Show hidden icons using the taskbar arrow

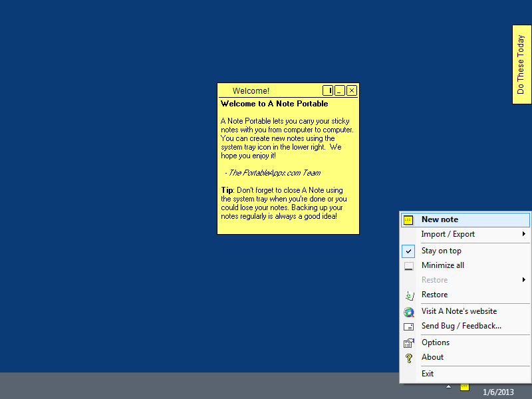pos(449,386)
